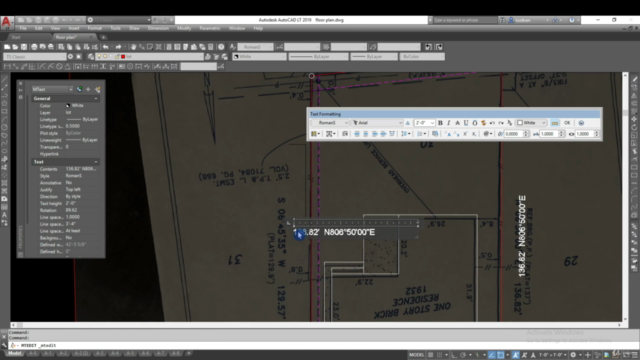The width and height of the screenshot is (640, 360).
Task: Click the Rotation value 89.62
Action: pos(71,210)
